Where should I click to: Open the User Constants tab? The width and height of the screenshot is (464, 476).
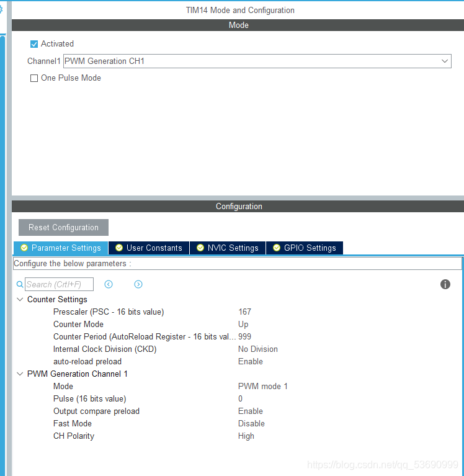pos(149,248)
